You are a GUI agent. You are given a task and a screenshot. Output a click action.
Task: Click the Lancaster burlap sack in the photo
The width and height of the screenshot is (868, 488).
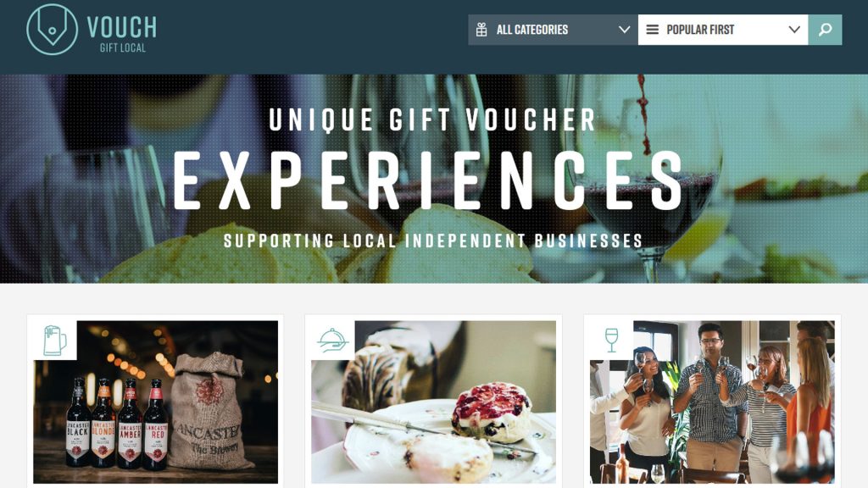pos(206,411)
